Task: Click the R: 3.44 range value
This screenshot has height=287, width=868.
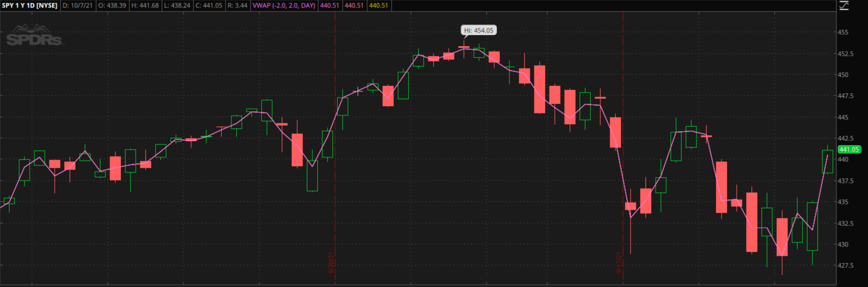Action: point(237,6)
